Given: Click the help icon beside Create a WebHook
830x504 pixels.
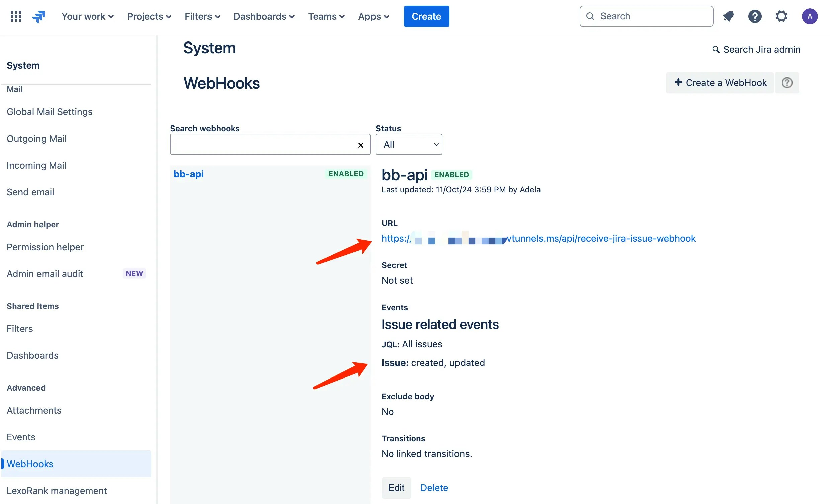Looking at the screenshot, I should (x=787, y=83).
